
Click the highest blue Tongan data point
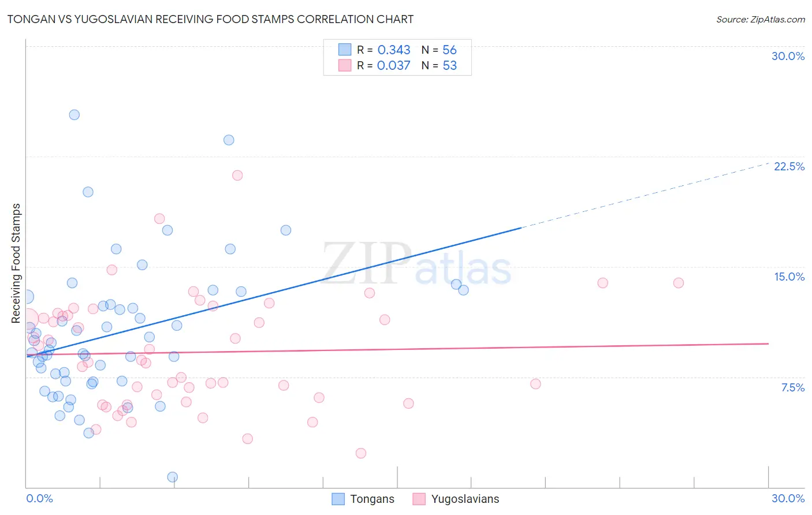(x=75, y=114)
